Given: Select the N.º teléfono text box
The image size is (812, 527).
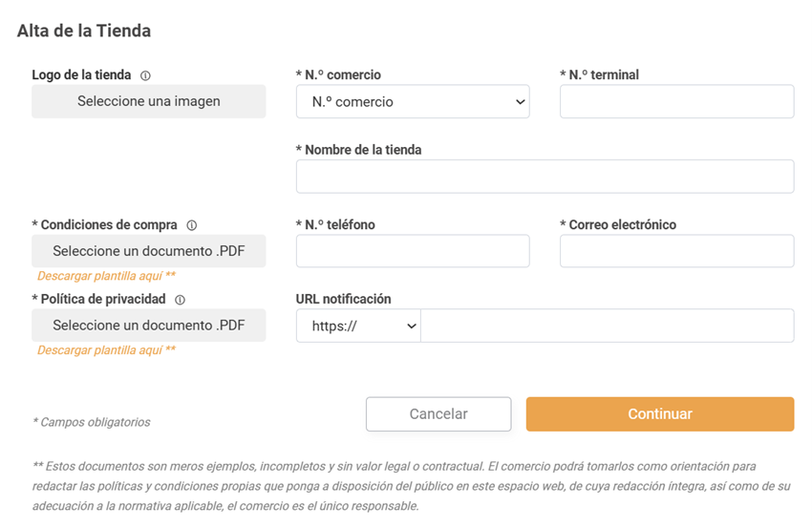Looking at the screenshot, I should 413,251.
